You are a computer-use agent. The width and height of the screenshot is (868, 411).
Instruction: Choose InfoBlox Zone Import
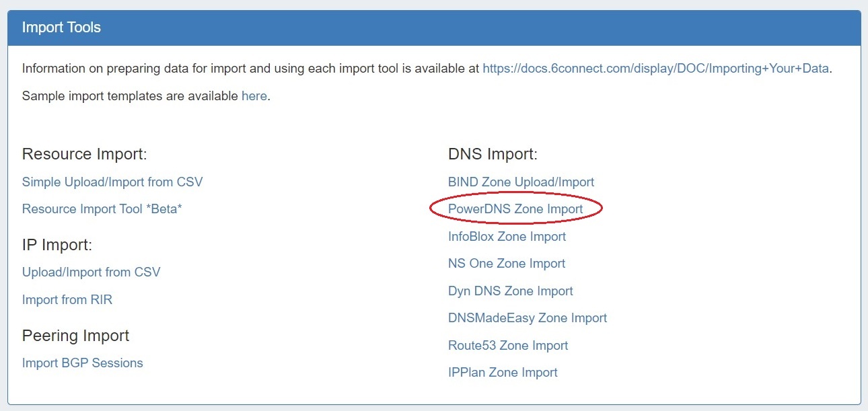coord(507,236)
